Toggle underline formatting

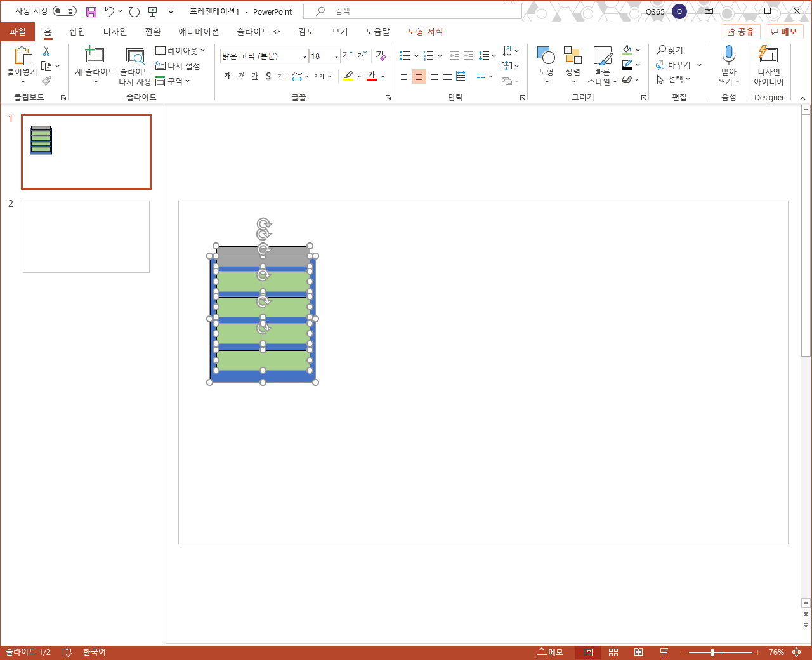point(254,76)
